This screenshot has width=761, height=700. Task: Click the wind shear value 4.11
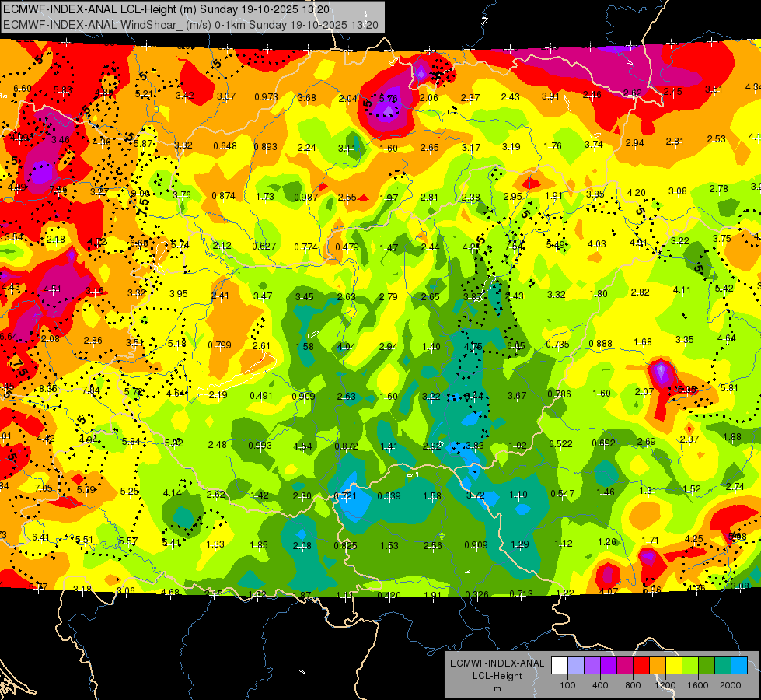tap(682, 290)
